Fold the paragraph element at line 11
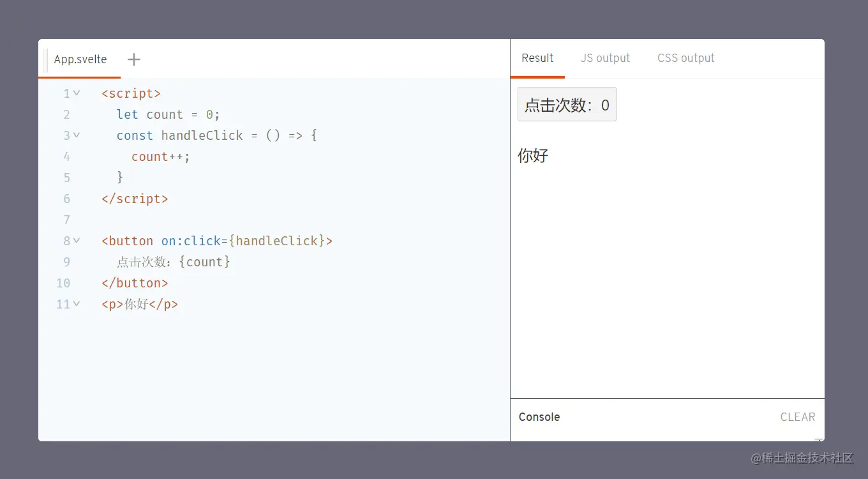868x479 pixels. pos(77,304)
